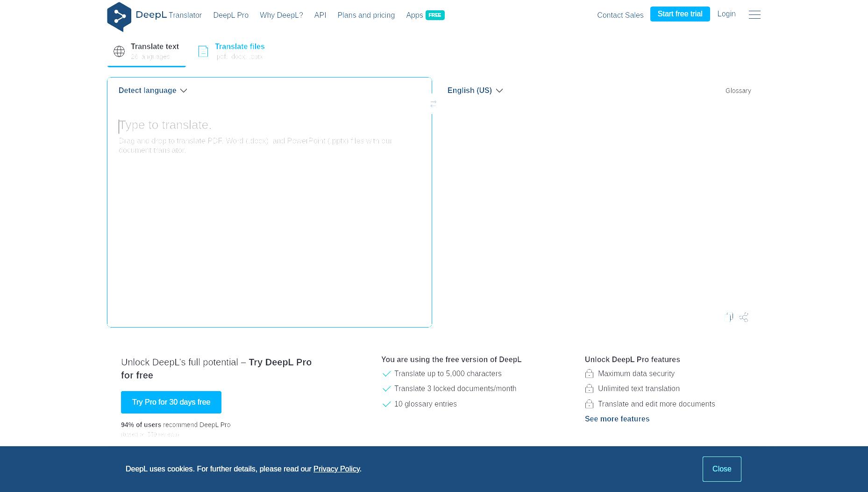
Task: Click the lock icon beside Maximum data security
Action: [x=589, y=374]
